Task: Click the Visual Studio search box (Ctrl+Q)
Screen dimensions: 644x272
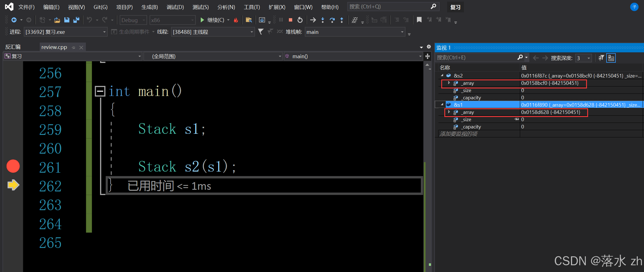Action: (x=393, y=6)
